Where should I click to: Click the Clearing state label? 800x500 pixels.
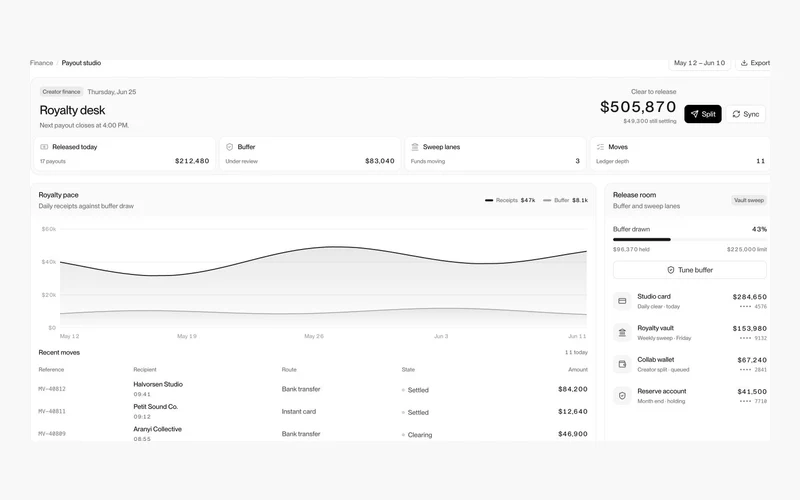click(419, 435)
